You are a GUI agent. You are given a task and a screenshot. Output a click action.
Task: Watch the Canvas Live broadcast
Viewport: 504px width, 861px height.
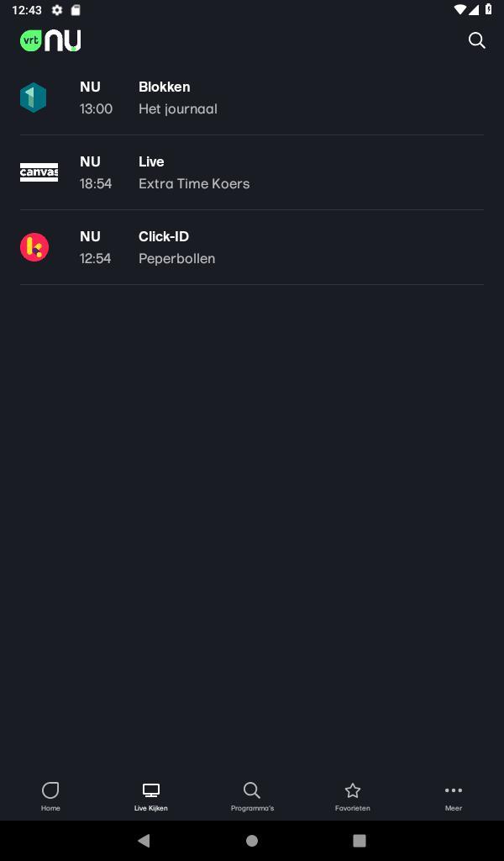(x=151, y=161)
